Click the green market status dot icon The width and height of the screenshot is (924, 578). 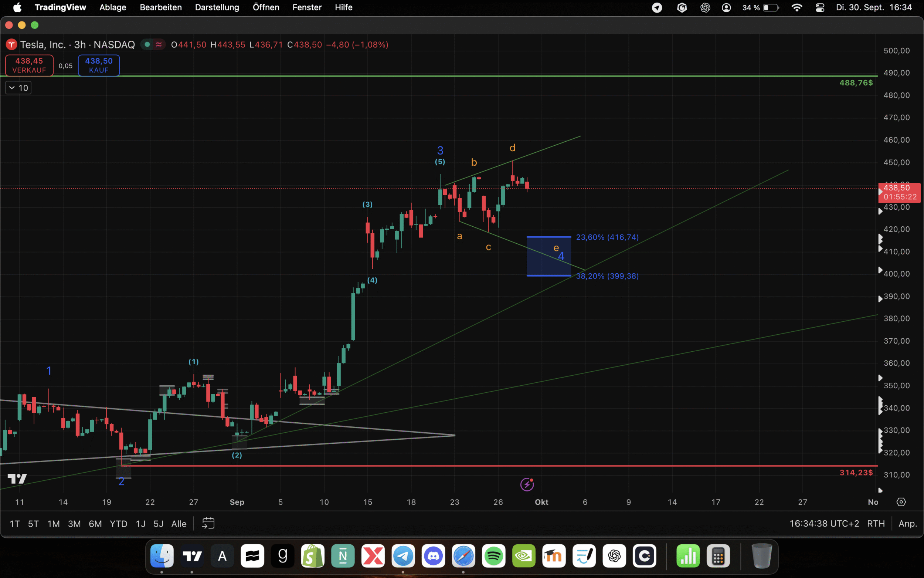pyautogui.click(x=147, y=45)
